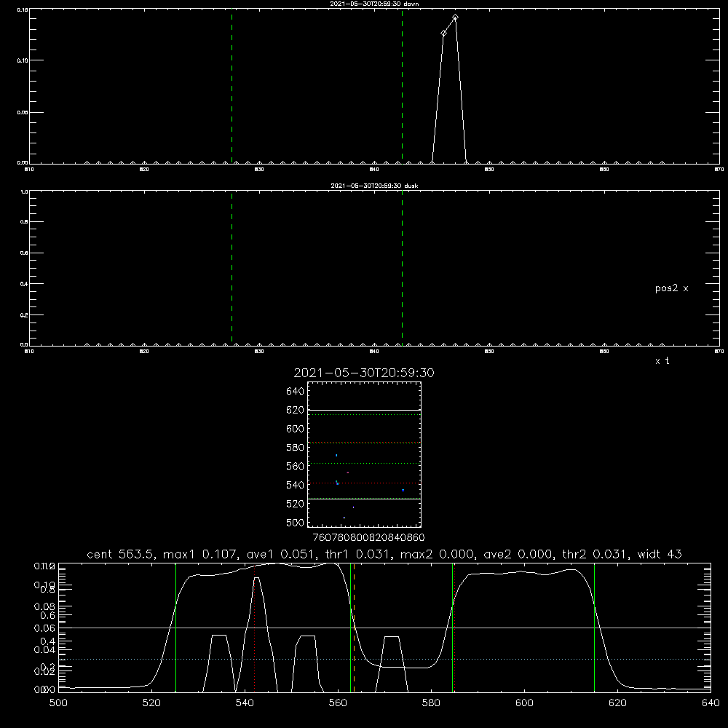Click the '520' x-axis label on bottom plot

[x=151, y=703]
